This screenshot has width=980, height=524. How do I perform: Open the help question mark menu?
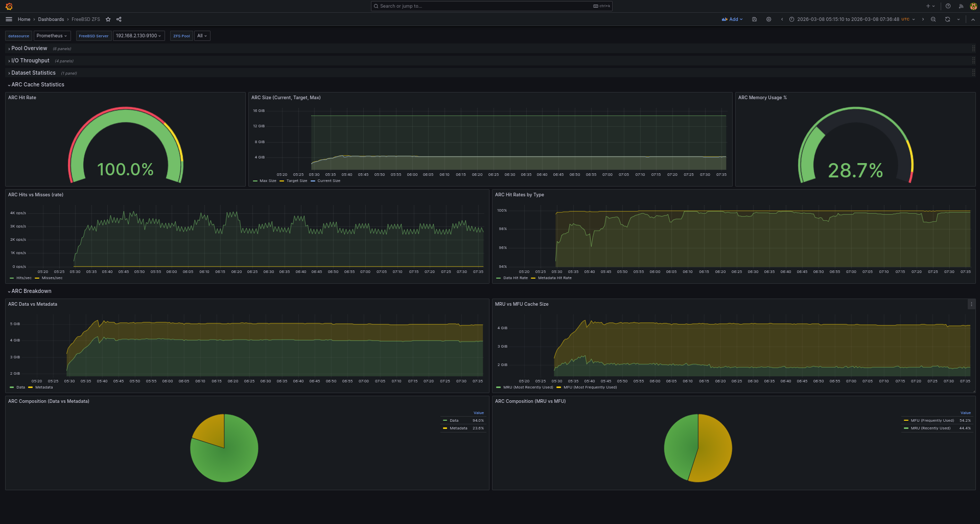(947, 6)
